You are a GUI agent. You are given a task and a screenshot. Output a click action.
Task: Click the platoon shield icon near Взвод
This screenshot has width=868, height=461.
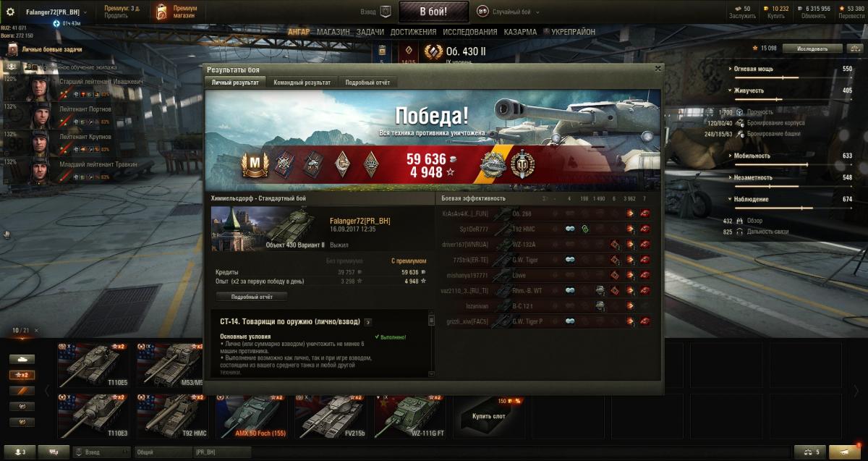(386, 12)
